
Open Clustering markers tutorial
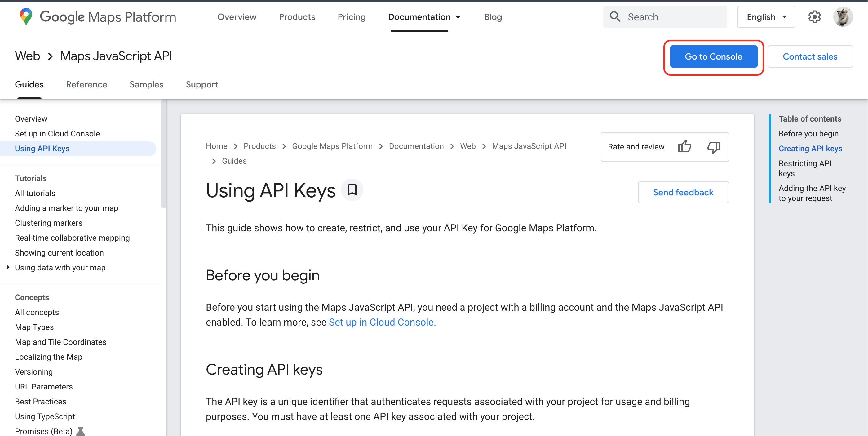pos(49,223)
